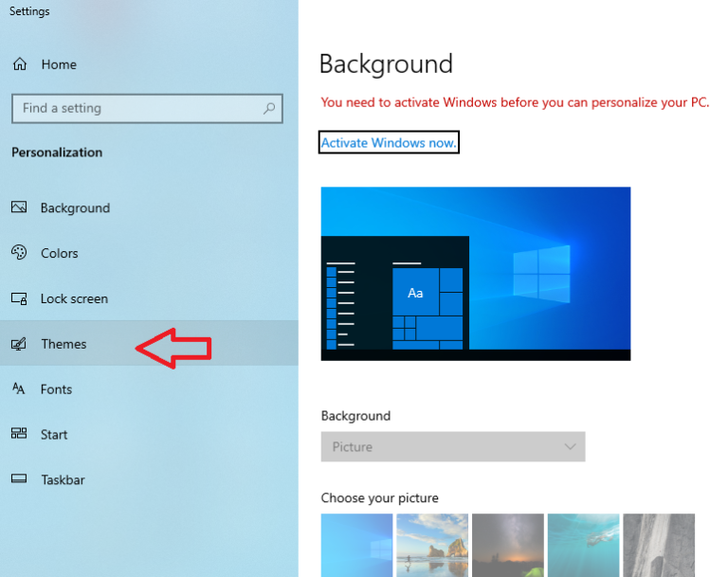The height and width of the screenshot is (577, 728).
Task: Open the Start settings
Action: [x=149, y=435]
